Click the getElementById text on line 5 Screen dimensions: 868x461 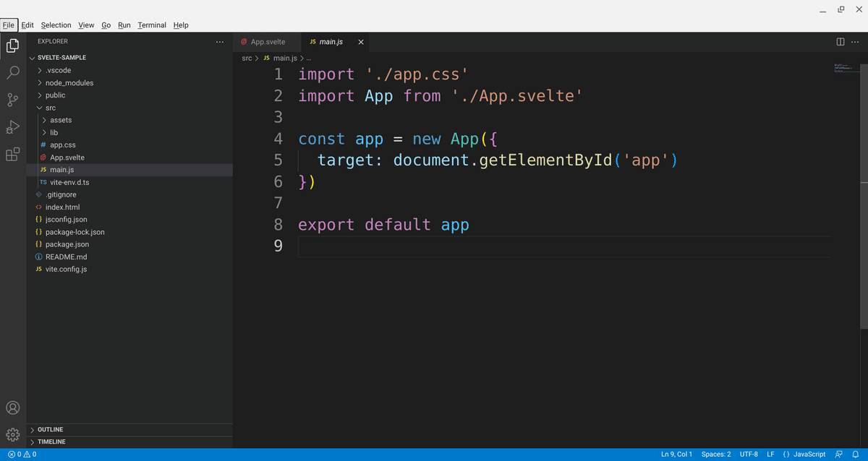click(545, 160)
